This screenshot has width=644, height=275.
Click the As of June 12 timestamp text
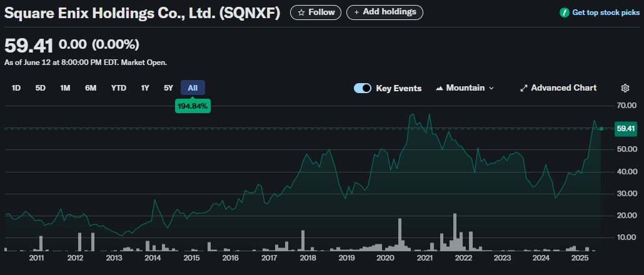[x=86, y=62]
